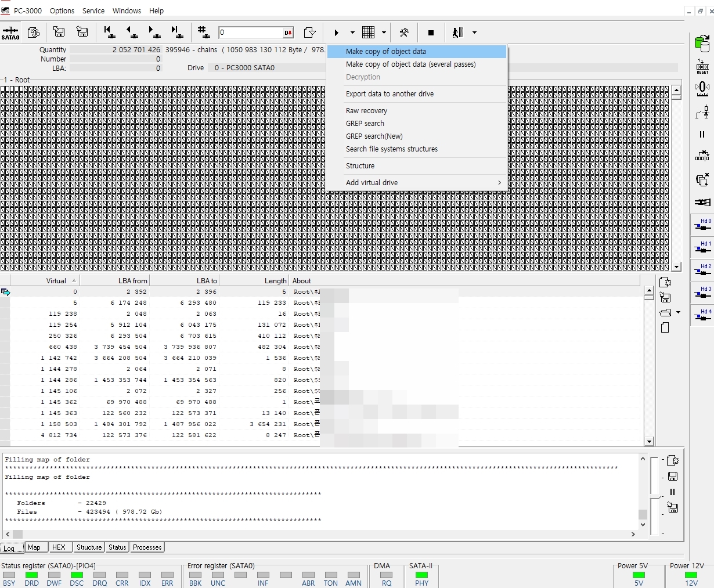The width and height of the screenshot is (714, 588).
Task: Click the SATA0 port icon in toolbar
Action: click(x=10, y=33)
